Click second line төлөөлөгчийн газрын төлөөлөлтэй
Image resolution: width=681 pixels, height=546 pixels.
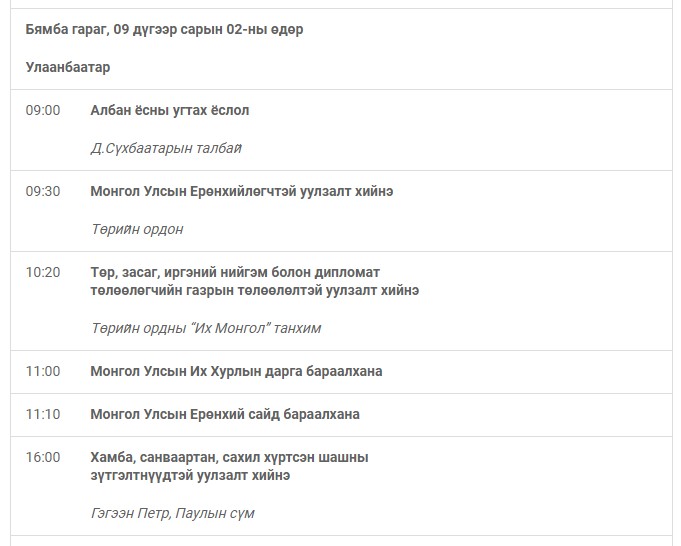254,290
